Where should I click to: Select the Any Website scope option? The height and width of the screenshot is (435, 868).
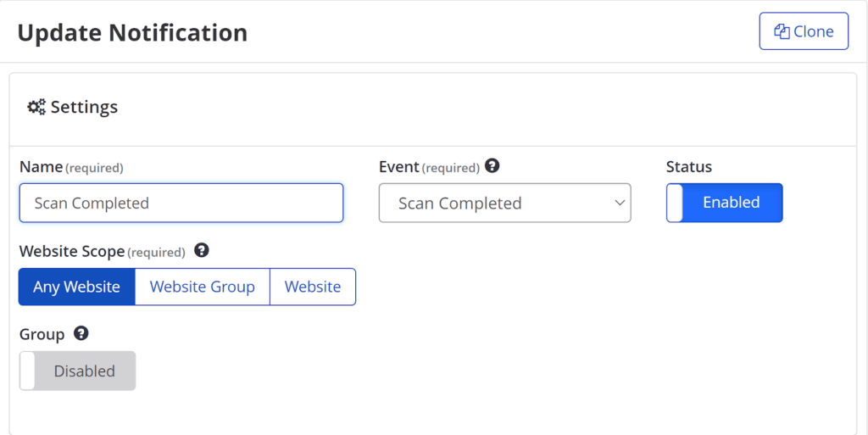[76, 287]
